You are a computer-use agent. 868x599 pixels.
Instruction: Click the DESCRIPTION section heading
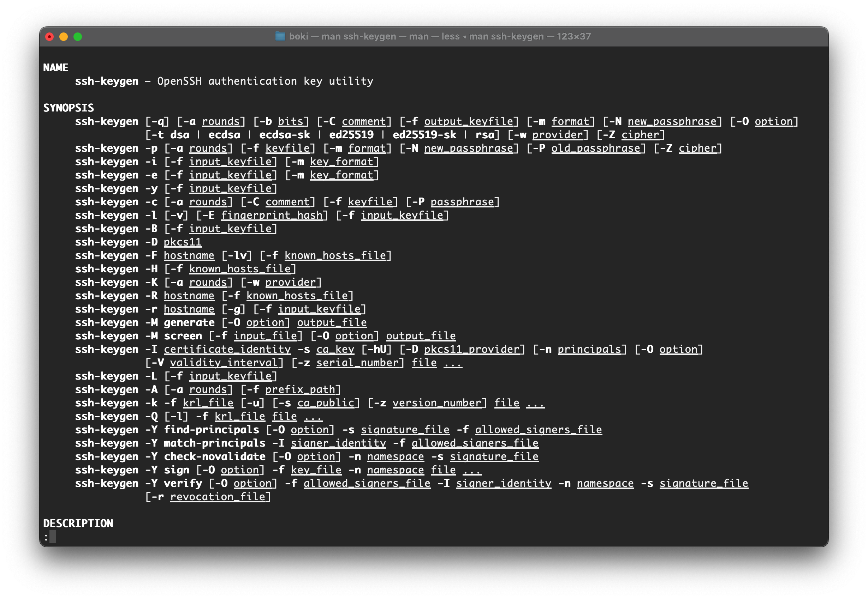coord(78,523)
